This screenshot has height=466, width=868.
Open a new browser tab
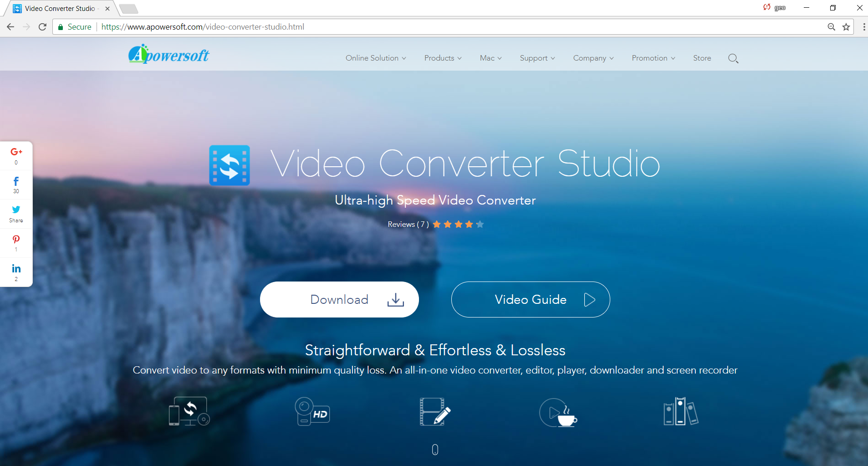[x=129, y=9]
